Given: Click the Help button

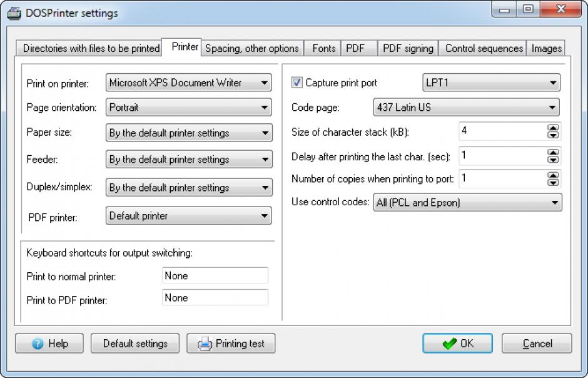Looking at the screenshot, I should (49, 344).
